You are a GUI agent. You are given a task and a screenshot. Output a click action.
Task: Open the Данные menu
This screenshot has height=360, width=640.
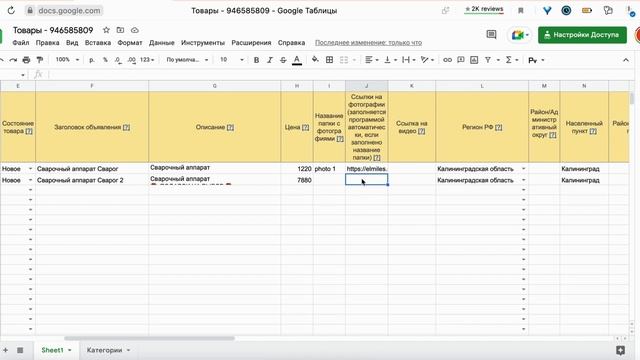coord(162,42)
